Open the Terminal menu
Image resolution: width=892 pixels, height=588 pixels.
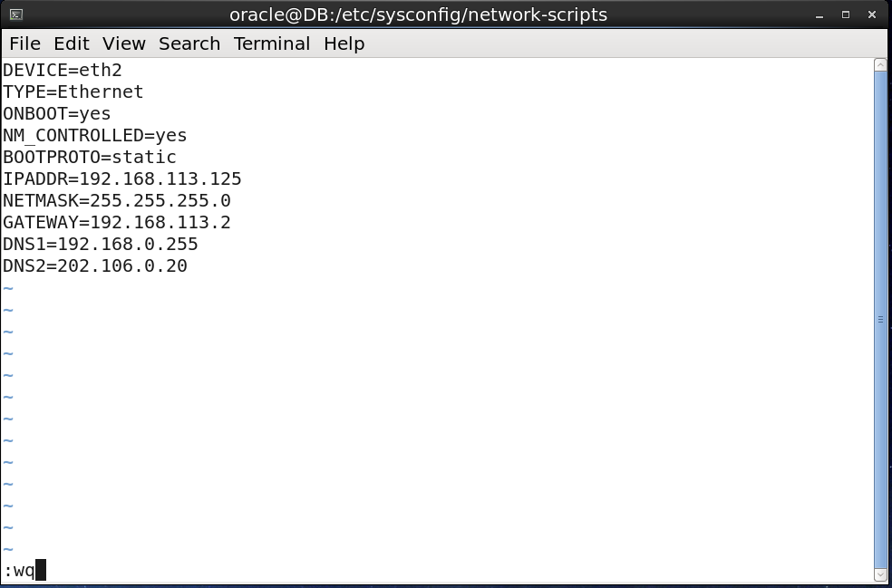272,43
